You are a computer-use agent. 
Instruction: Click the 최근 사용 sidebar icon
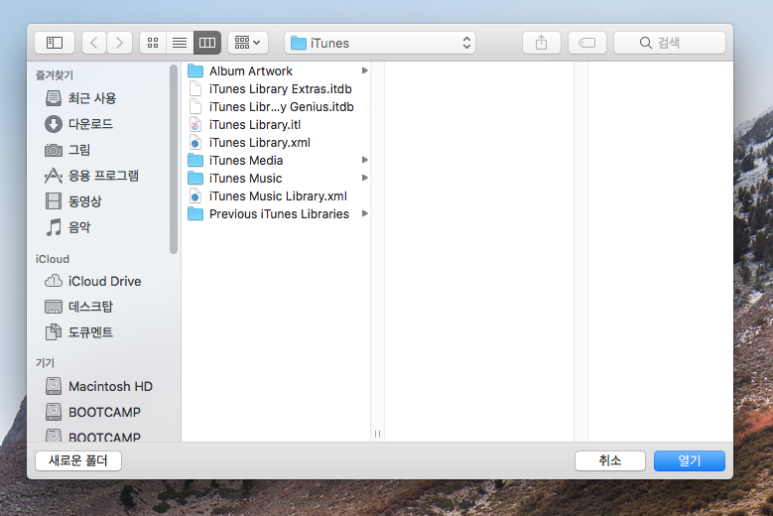tap(53, 98)
